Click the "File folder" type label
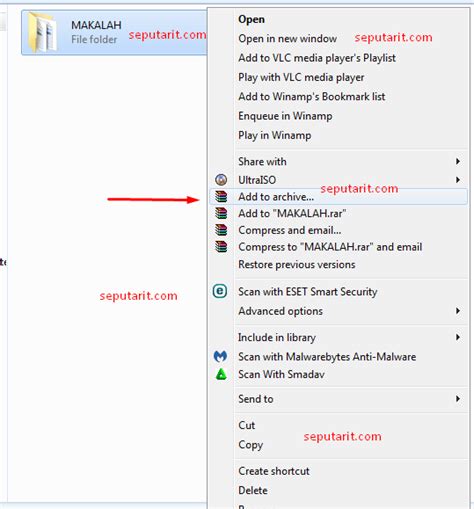 click(94, 39)
